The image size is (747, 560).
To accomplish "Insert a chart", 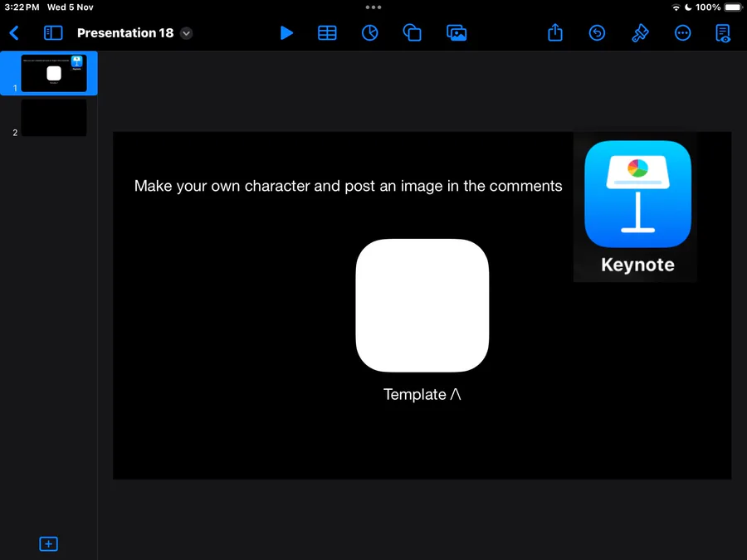I will (x=369, y=33).
